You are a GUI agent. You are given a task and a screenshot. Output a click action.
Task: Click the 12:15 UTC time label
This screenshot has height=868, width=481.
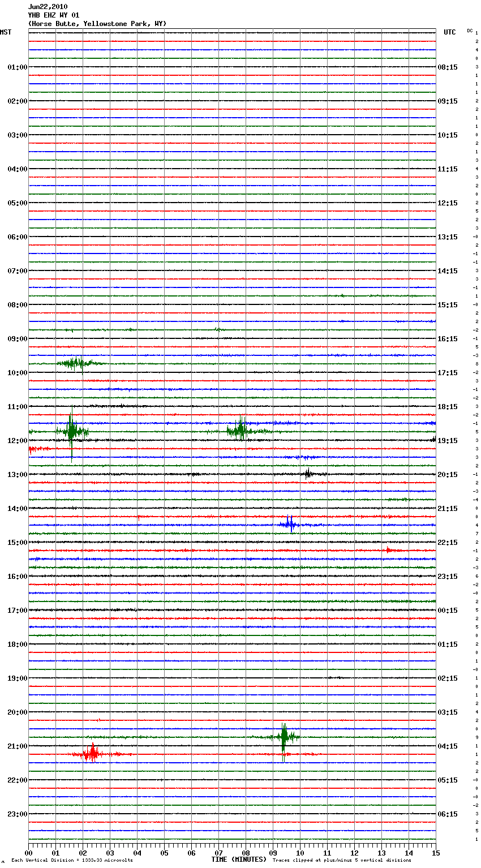448,203
